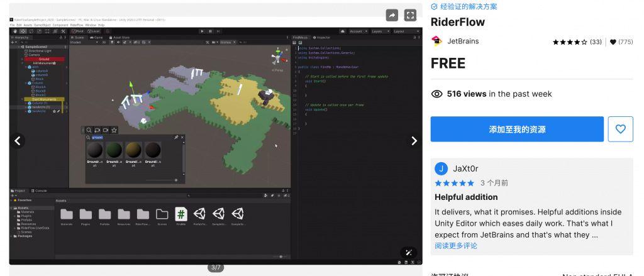This screenshot has height=276, width=644.
Task: Switch to the Game tab
Action: point(97,37)
